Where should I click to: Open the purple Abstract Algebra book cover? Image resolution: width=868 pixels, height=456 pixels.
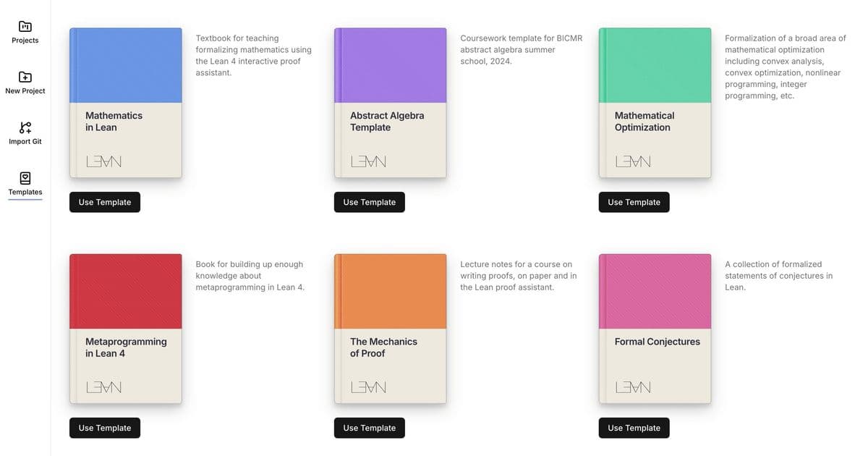(391, 65)
